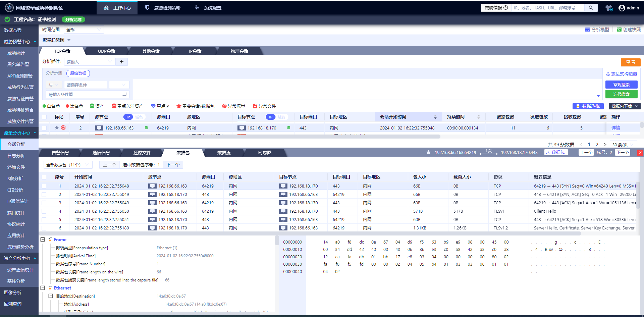
Task: Toggle select-all checkbox in packet table header
Action: (x=44, y=177)
